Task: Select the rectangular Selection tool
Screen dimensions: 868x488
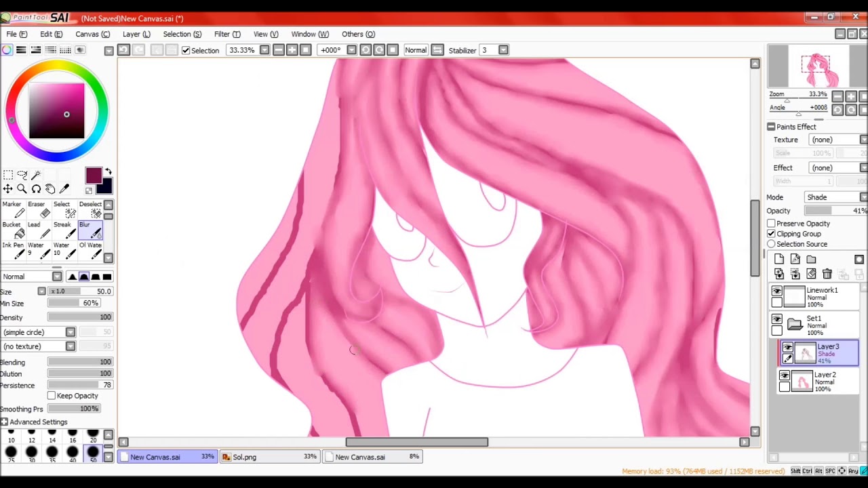Action: click(x=7, y=176)
